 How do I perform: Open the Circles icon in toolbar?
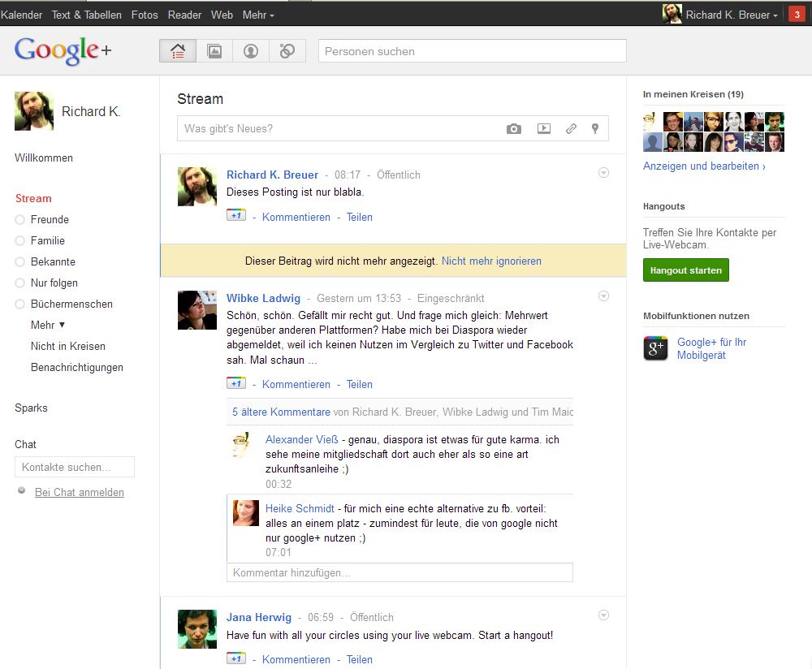point(287,51)
